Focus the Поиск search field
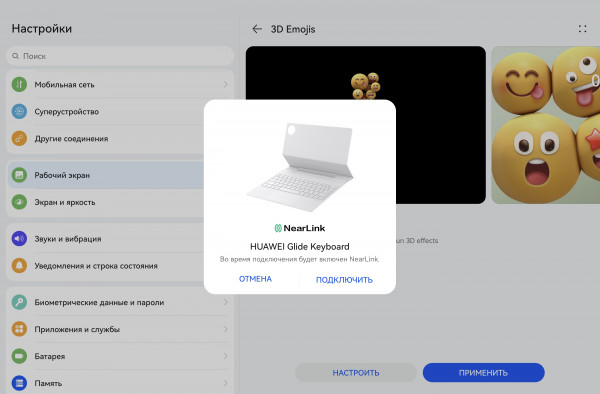This screenshot has width=600, height=394. pos(120,56)
